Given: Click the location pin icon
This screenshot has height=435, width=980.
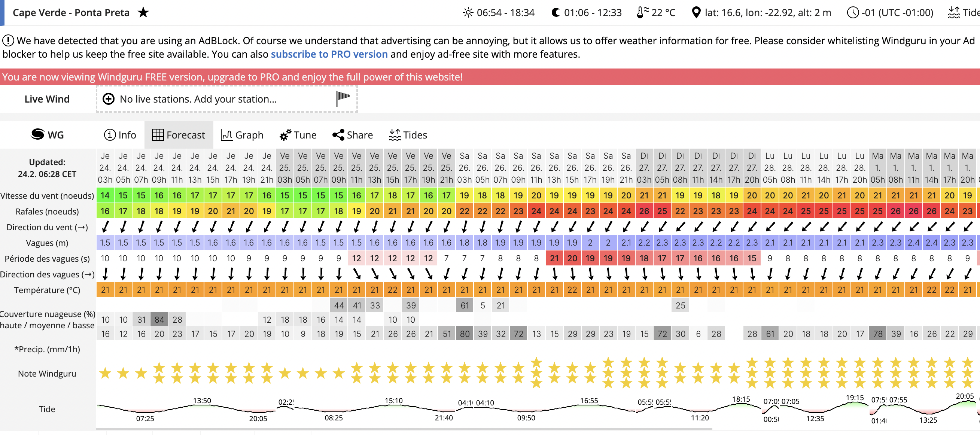Looking at the screenshot, I should coord(696,13).
